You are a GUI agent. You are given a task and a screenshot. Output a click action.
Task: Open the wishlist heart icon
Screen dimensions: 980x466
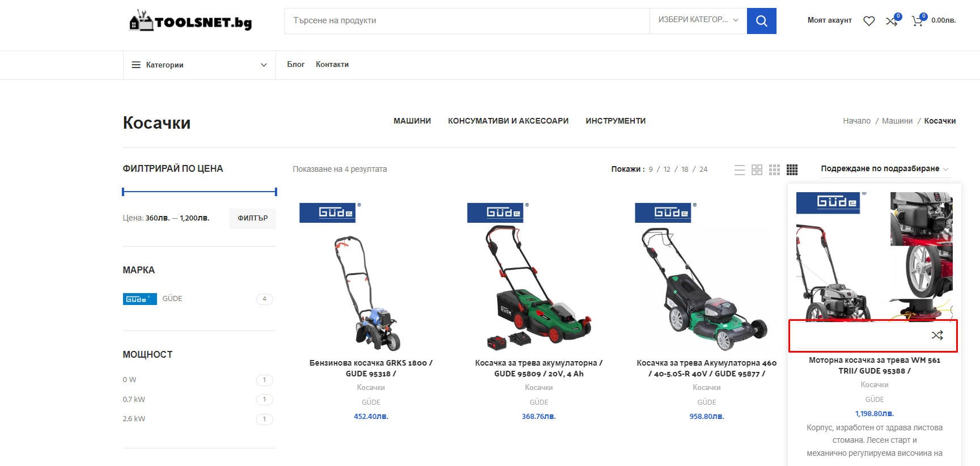tap(869, 21)
